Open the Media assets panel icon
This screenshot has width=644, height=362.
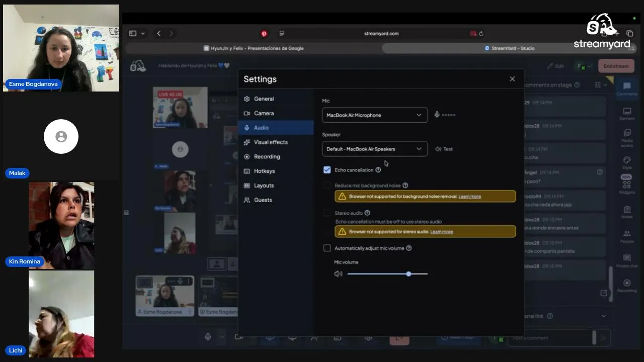coord(627,136)
